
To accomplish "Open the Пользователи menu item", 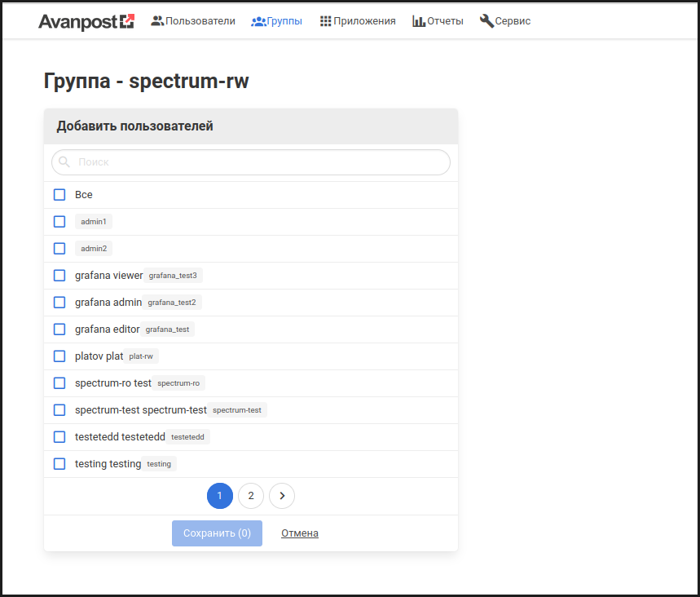I will tap(200, 21).
